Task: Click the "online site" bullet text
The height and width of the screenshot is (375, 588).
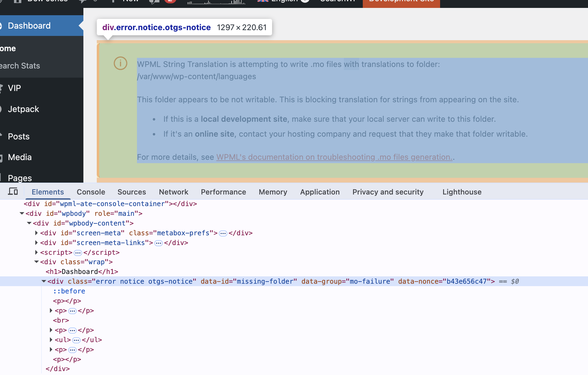Action: point(215,134)
